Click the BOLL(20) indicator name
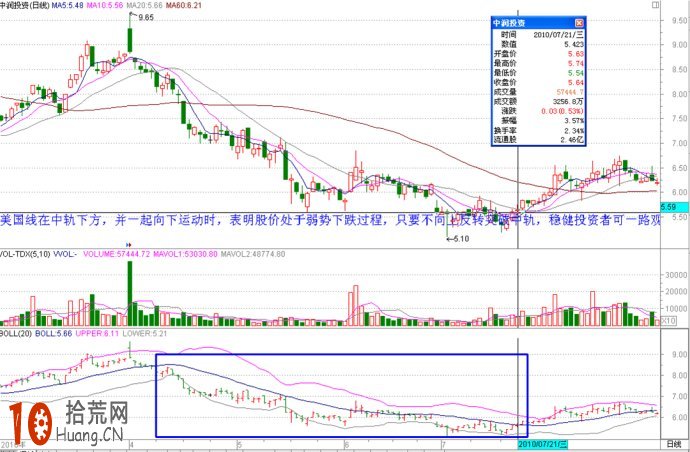This screenshot has width=690, height=452. (x=16, y=334)
